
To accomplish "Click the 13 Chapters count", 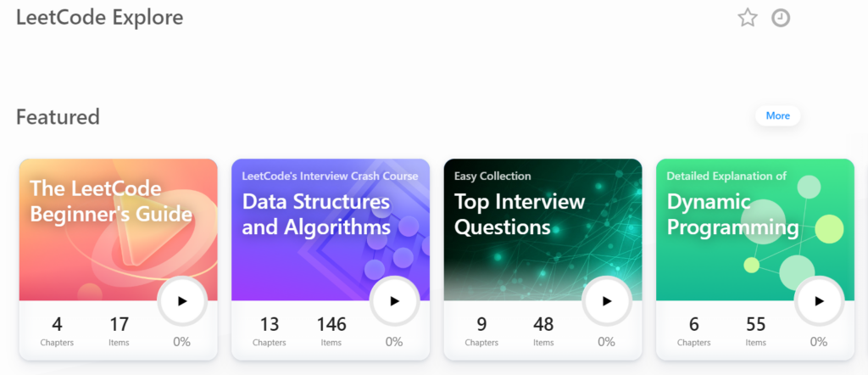I will 269,331.
